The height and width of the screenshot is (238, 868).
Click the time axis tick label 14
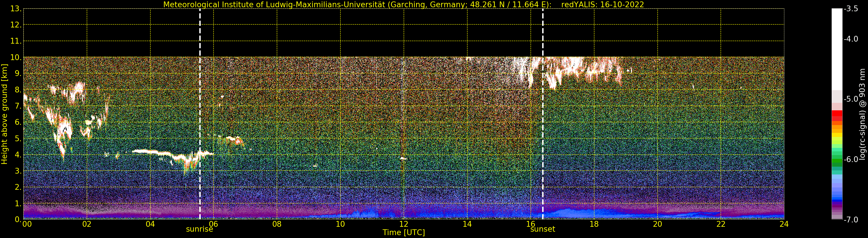click(467, 224)
